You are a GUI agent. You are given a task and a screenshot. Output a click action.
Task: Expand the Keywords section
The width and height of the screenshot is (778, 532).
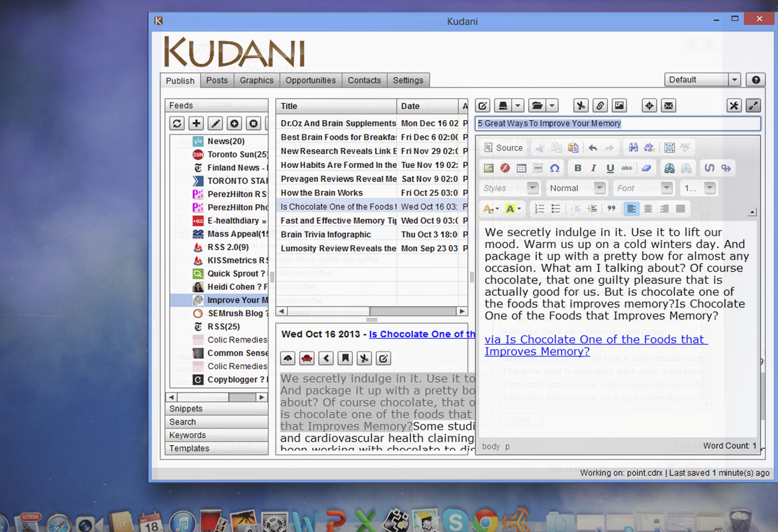tap(216, 435)
